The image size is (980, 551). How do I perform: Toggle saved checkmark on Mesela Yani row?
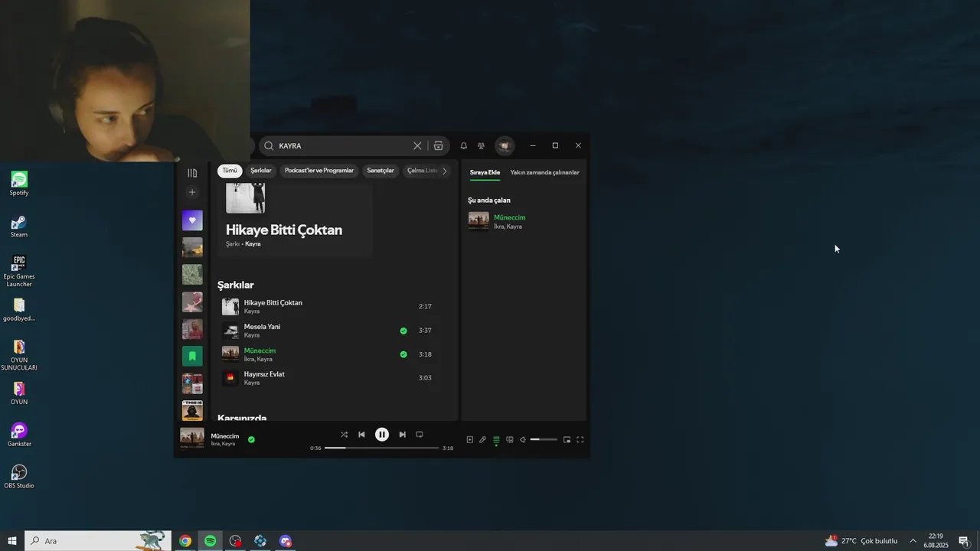[403, 331]
